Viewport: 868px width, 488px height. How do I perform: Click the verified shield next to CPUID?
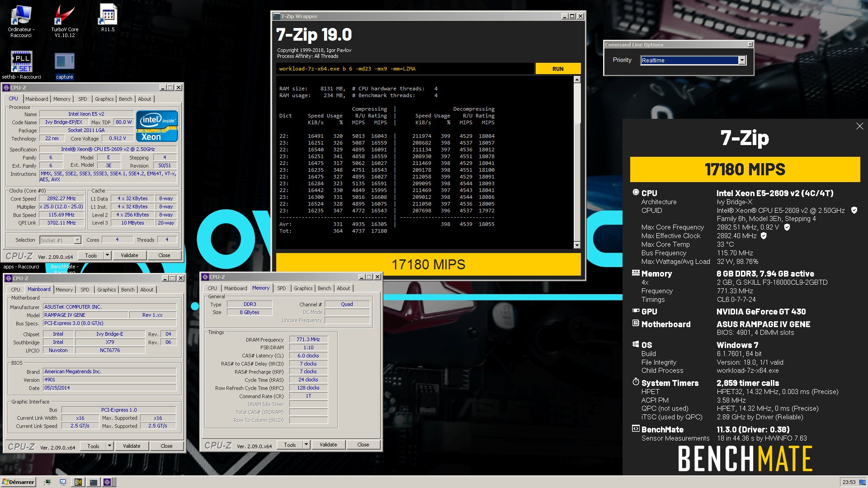coord(854,210)
